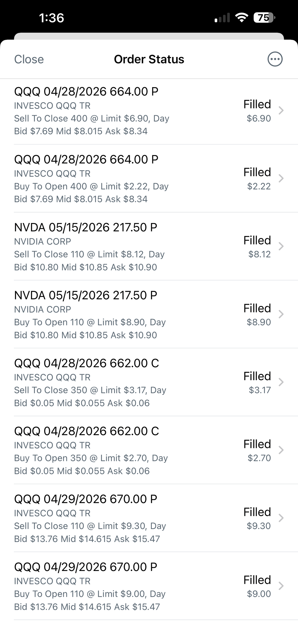This screenshot has height=644, width=298.
Task: Expand QQ 664 put Sell To Close chevron
Action: (281, 111)
